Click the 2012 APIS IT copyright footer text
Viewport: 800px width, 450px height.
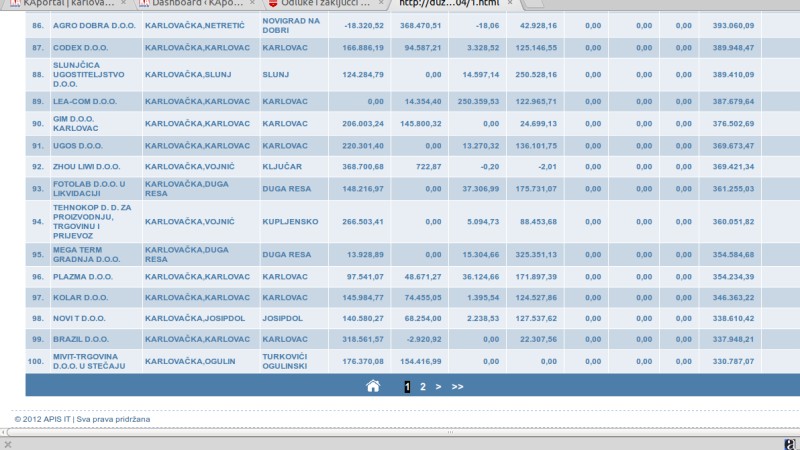pyautogui.click(x=82, y=419)
